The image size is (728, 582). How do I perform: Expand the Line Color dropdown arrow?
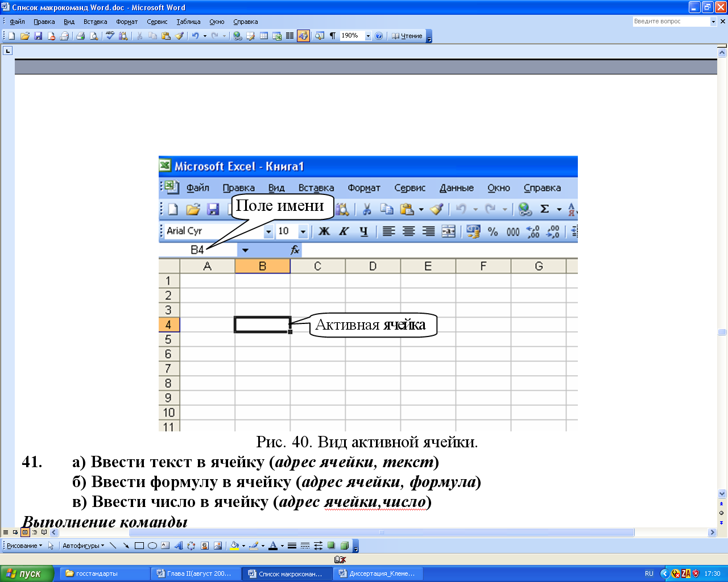[x=263, y=546]
